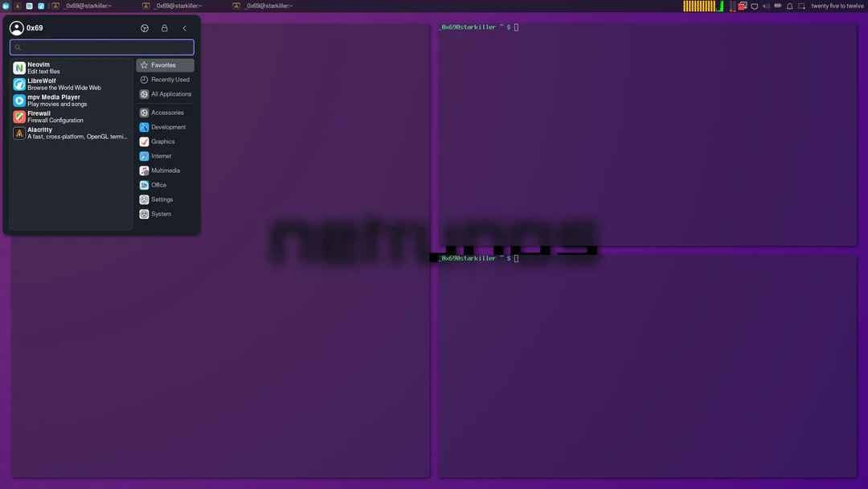Viewport: 868px width, 489px height.
Task: Collapse the menu with the left chevron
Action: click(184, 27)
